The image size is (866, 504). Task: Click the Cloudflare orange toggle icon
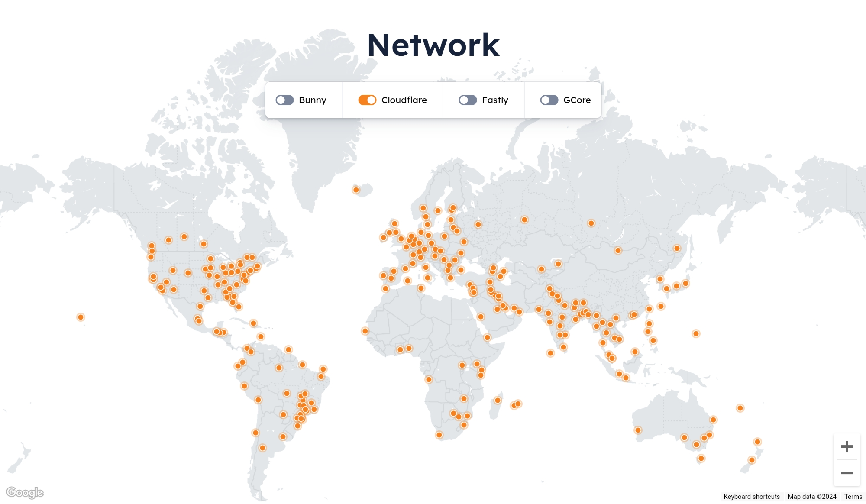click(366, 100)
